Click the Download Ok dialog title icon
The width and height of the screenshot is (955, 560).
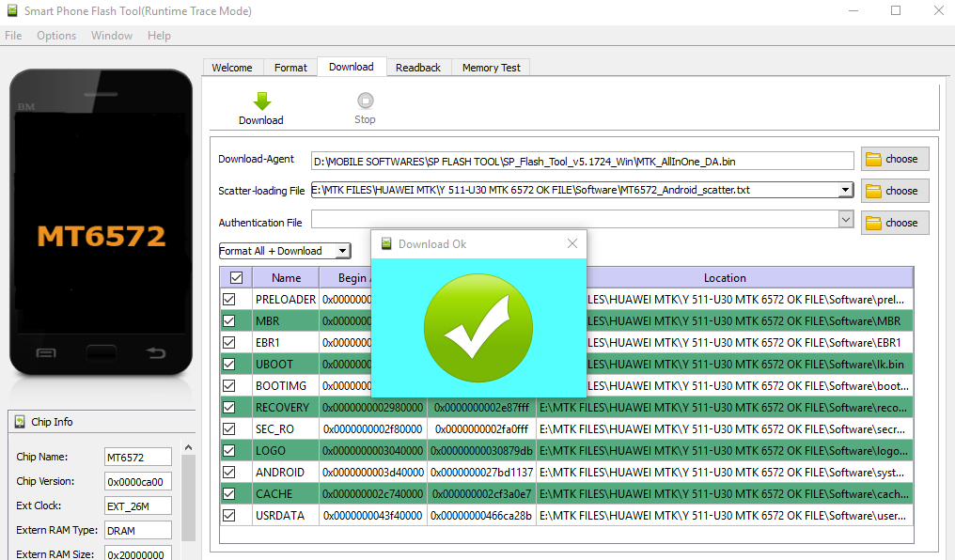[386, 244]
